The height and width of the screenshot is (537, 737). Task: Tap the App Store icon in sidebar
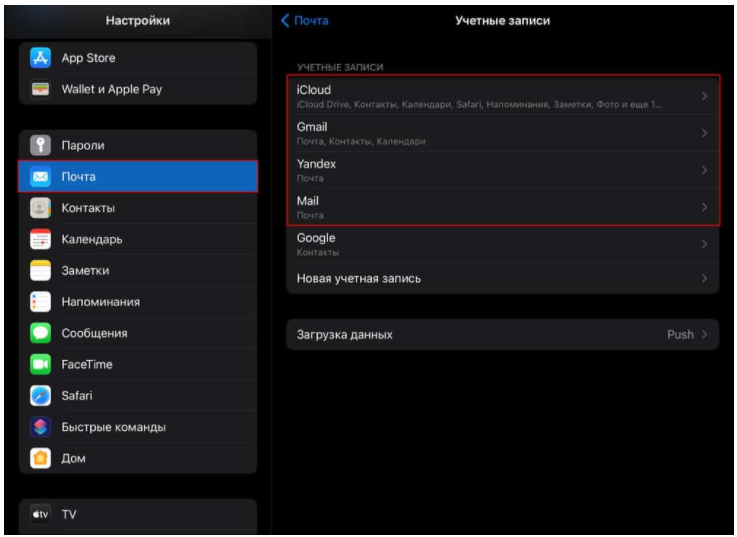click(x=40, y=58)
